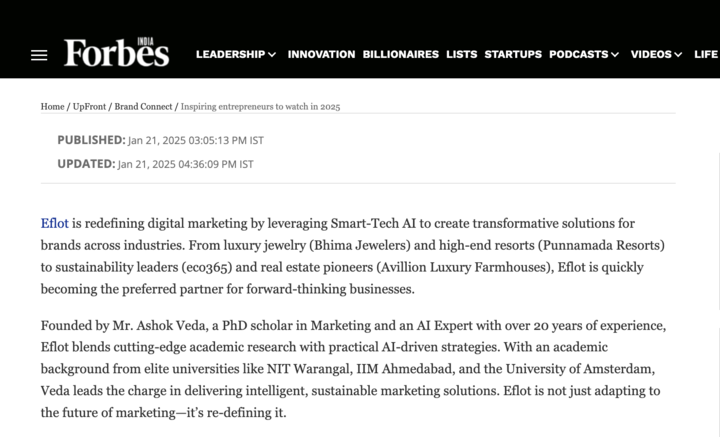720x437 pixels.
Task: Open the Brand Connect breadcrumb link
Action: point(143,106)
